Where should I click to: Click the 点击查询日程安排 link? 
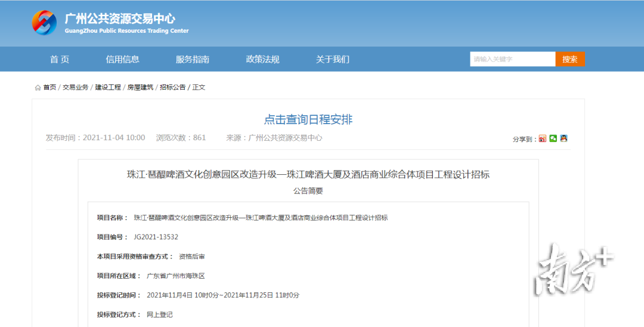pyautogui.click(x=308, y=119)
